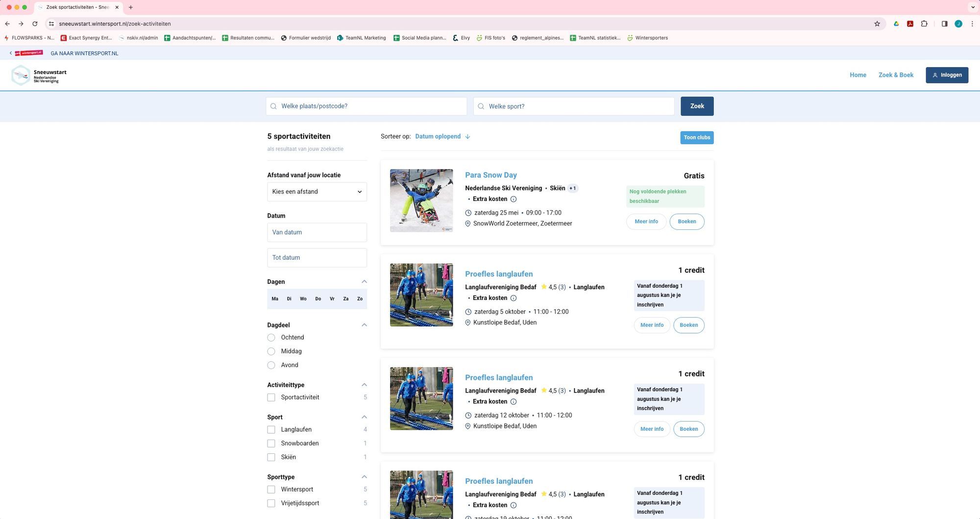
Task: Open the Exact Synergy bookmark
Action: pos(86,38)
